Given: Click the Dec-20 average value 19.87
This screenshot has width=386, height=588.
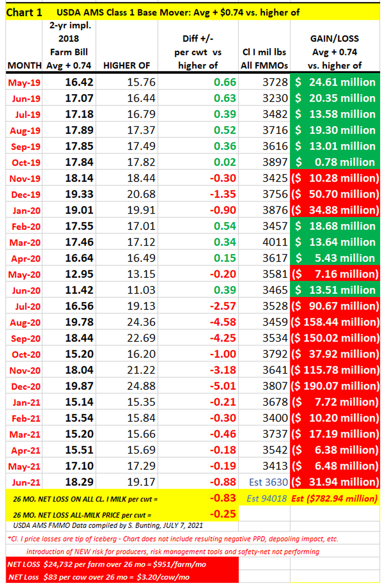Looking at the screenshot, I should (79, 386).
